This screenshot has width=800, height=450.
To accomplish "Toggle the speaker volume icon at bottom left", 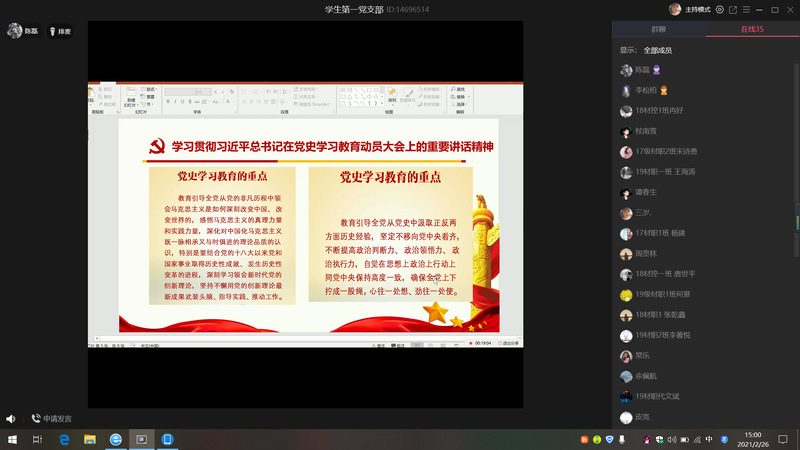I will tap(11, 419).
